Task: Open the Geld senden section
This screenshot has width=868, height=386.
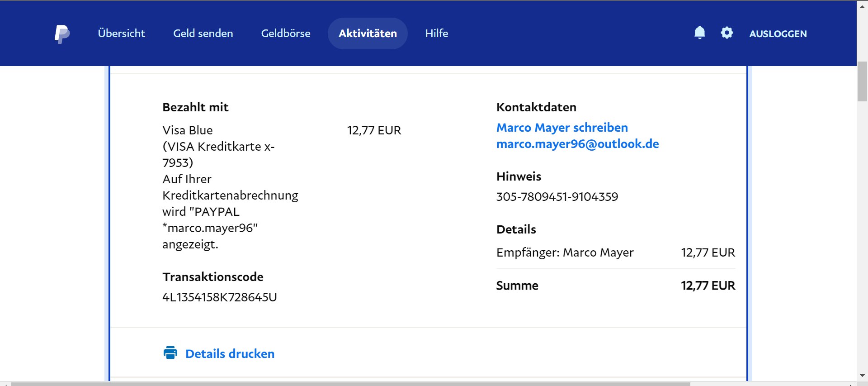Action: pos(203,33)
